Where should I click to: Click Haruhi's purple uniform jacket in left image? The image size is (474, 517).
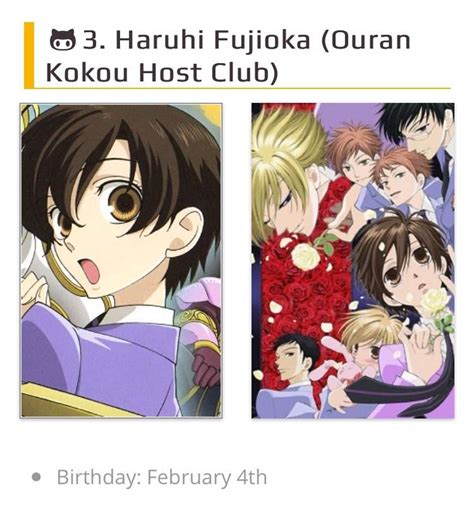[110, 360]
